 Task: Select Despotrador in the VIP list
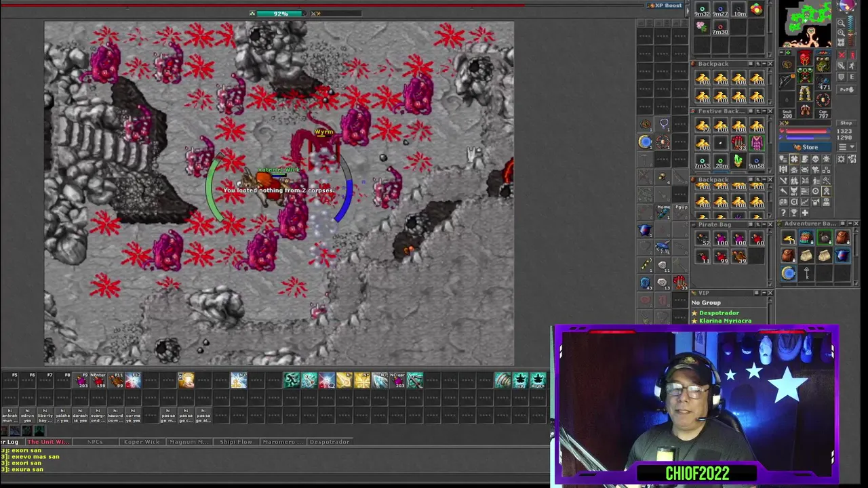(719, 313)
